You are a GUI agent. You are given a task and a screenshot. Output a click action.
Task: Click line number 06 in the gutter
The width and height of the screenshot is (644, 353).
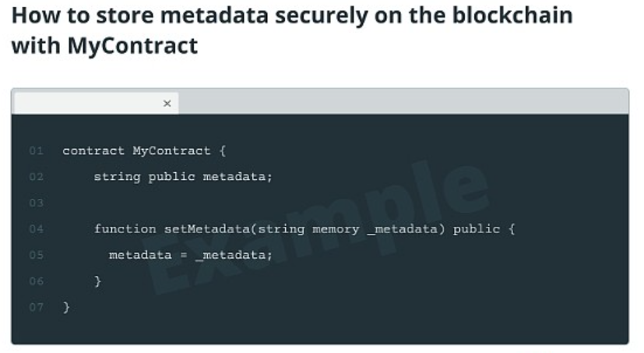[36, 281]
